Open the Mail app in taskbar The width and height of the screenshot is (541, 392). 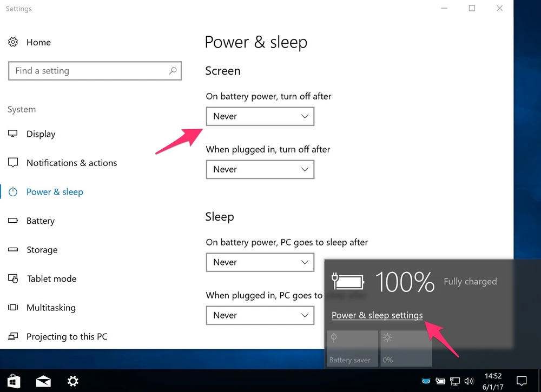[43, 381]
